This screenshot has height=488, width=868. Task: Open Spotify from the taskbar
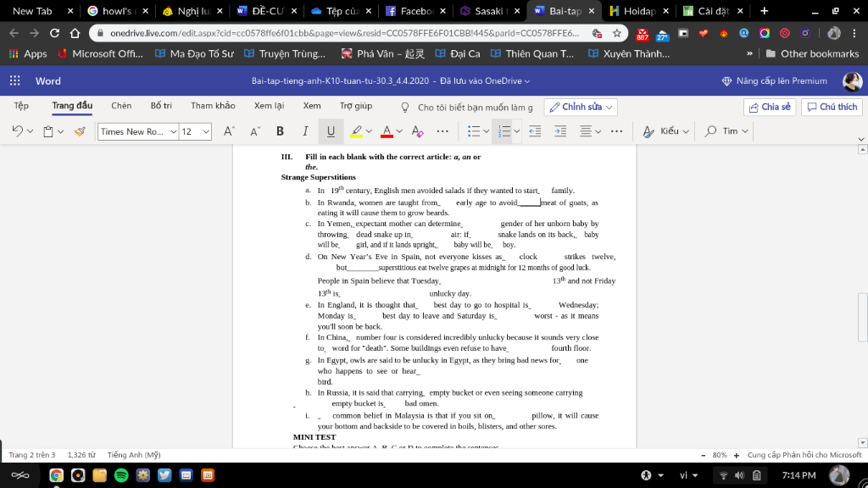click(121, 475)
